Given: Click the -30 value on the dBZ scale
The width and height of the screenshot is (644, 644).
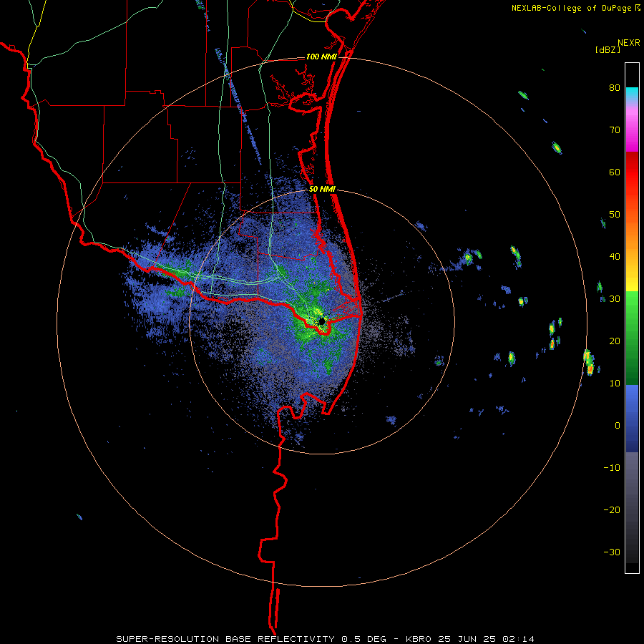Looking at the screenshot, I should click(612, 552).
